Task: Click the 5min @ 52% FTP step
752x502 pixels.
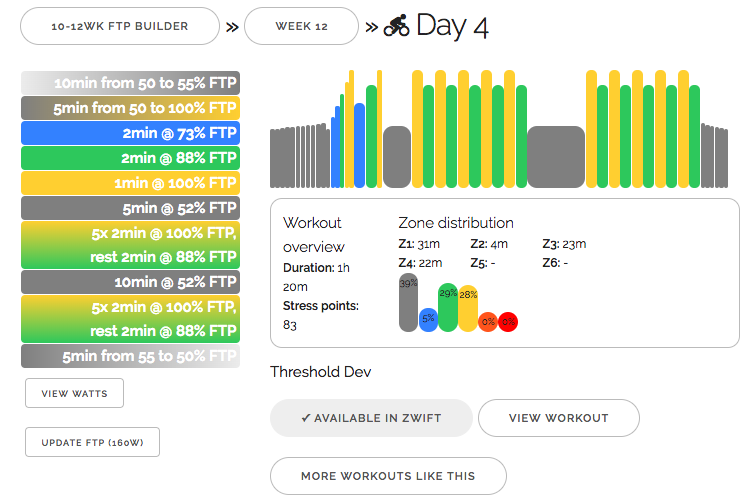Action: tap(130, 208)
